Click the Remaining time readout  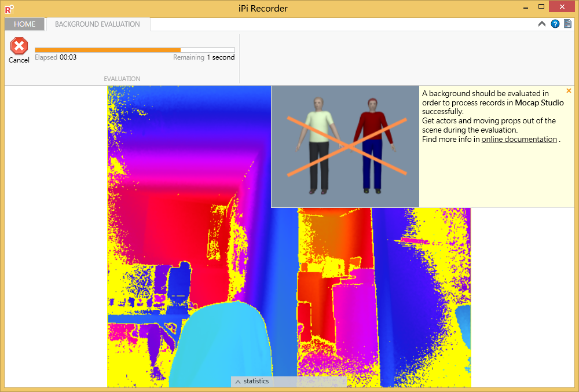point(204,57)
